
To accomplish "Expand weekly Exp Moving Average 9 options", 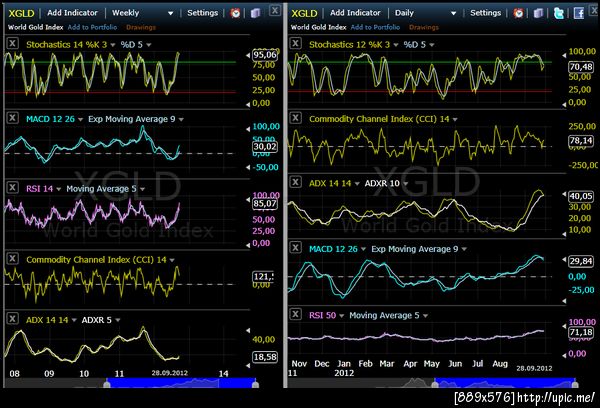I will 181,119.
